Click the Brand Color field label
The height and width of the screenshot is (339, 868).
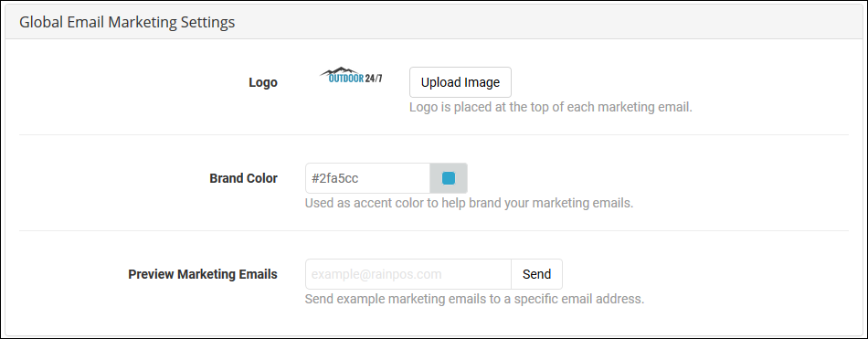tap(244, 178)
